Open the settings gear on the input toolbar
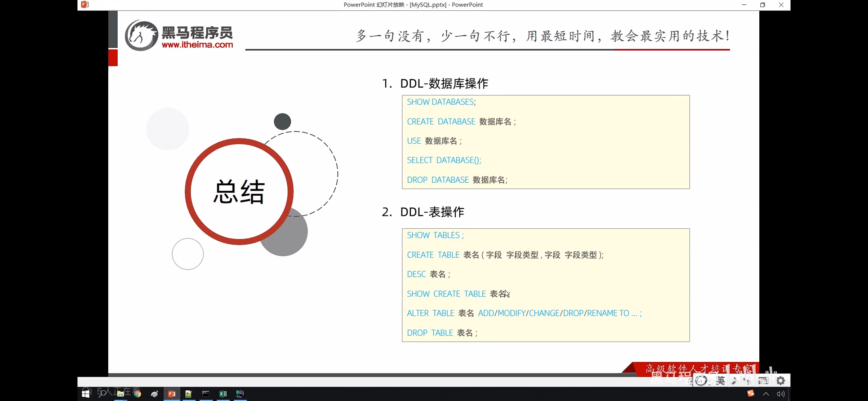868x401 pixels. (x=781, y=380)
